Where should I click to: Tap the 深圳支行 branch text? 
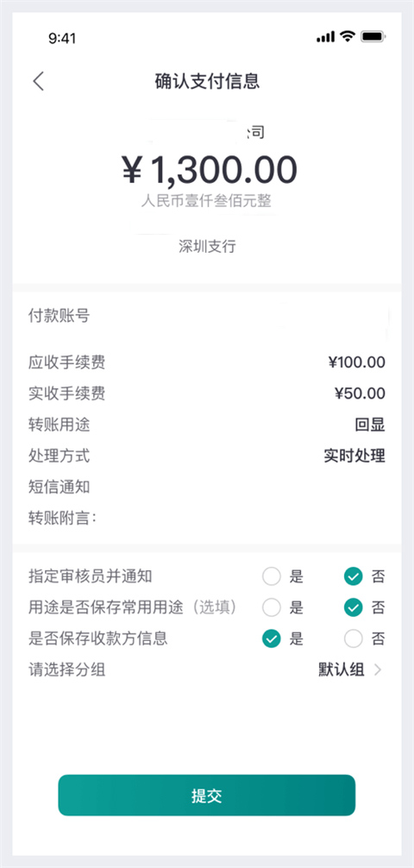(207, 247)
